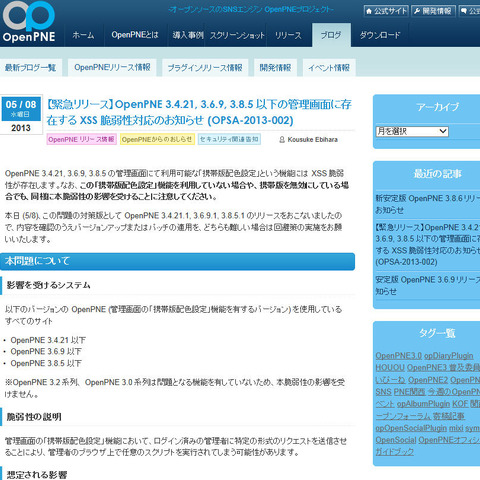The height and width of the screenshot is (480, 480).
Task: Open OpenPNEとは navigation item
Action: [135, 35]
